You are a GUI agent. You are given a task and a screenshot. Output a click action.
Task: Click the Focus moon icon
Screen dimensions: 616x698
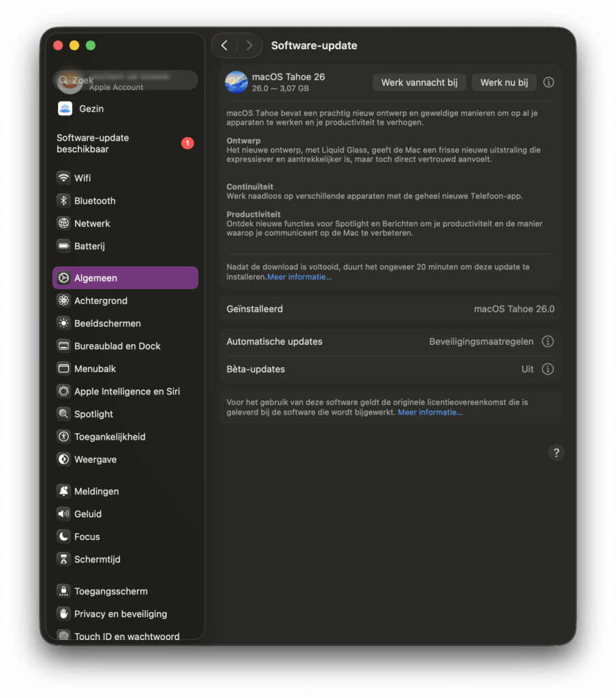[x=63, y=536]
